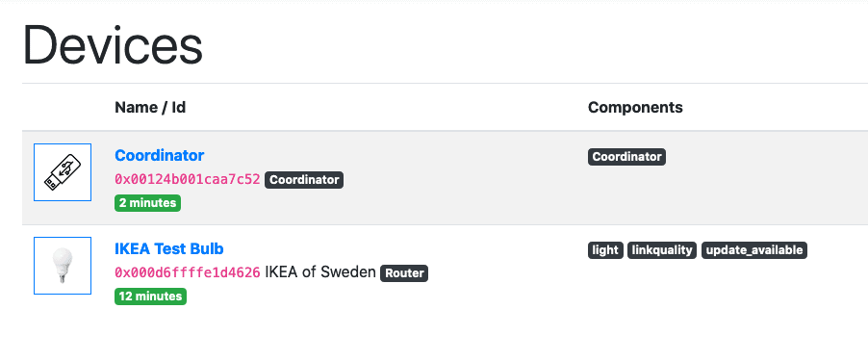This screenshot has width=868, height=361.
Task: Click the IKEA of Sweden manufacturer text
Action: click(320, 272)
